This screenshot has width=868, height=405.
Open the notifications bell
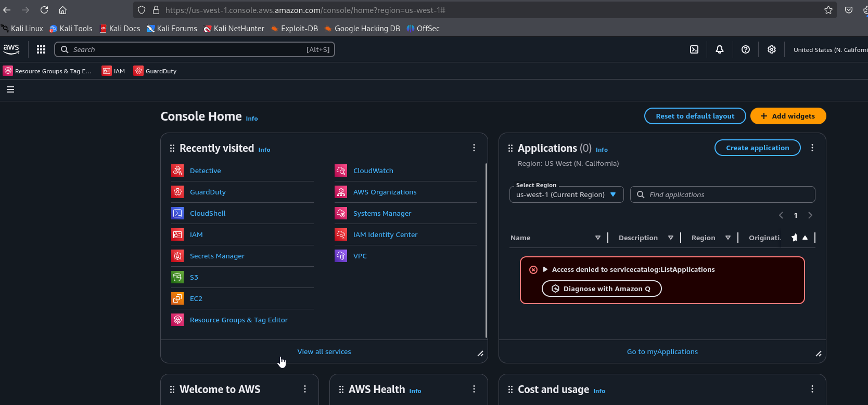pyautogui.click(x=720, y=49)
